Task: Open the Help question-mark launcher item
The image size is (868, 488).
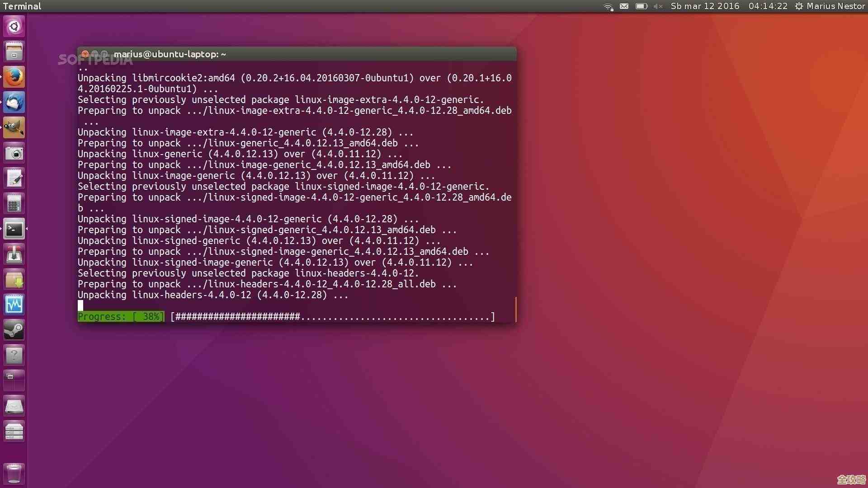Action: (x=14, y=356)
